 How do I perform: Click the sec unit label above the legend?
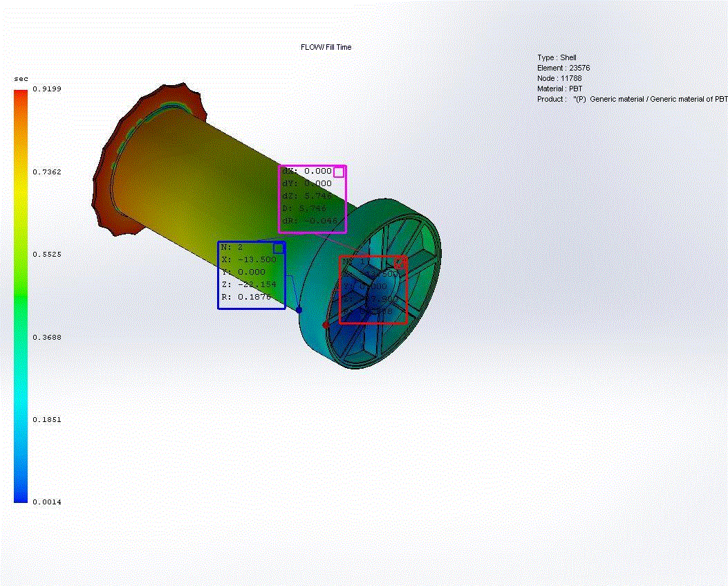coord(21,79)
